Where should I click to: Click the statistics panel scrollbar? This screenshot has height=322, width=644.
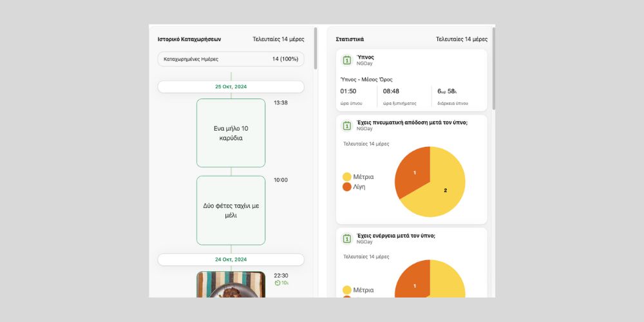494,68
